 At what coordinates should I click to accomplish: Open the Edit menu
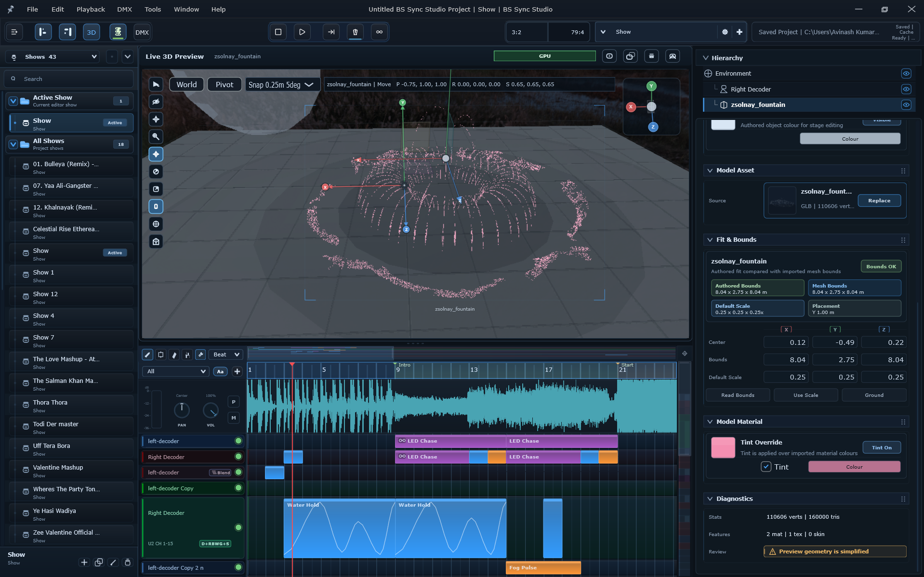coord(58,9)
